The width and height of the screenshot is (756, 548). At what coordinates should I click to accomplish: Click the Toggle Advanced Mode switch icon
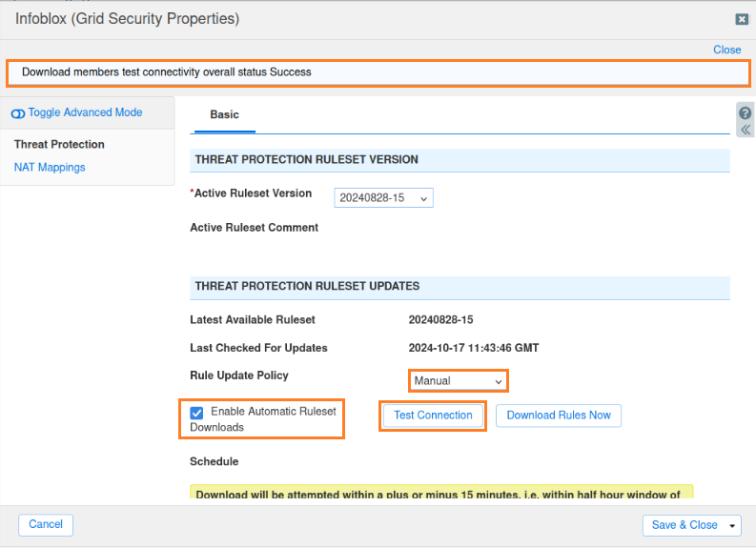(x=18, y=113)
